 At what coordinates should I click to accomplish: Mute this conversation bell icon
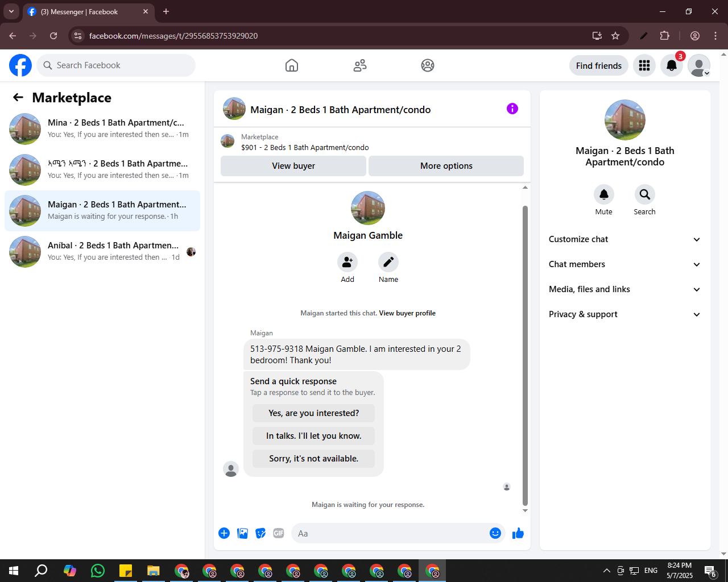604,194
